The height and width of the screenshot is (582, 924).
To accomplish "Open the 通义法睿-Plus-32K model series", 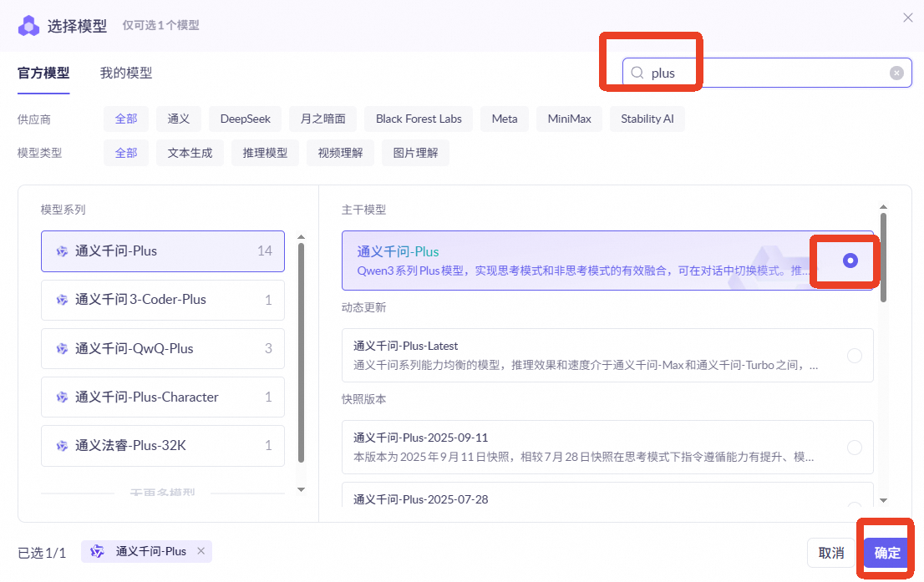I will 163,446.
